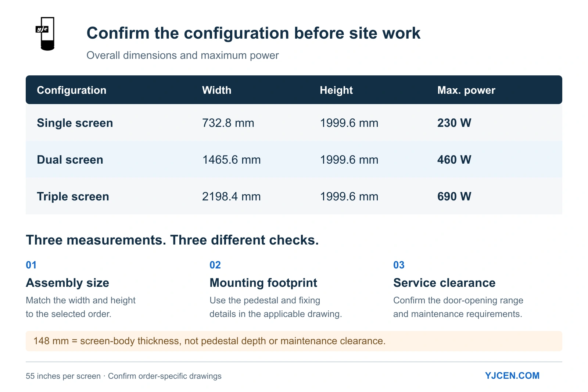Image resolution: width=588 pixels, height=392 pixels.
Task: Select the Assembly size heading
Action: coord(68,283)
